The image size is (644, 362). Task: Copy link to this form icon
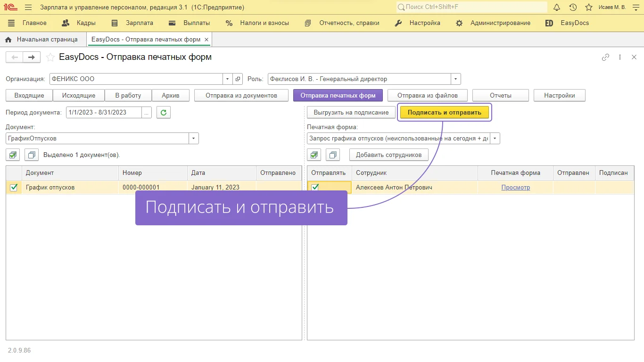click(606, 57)
